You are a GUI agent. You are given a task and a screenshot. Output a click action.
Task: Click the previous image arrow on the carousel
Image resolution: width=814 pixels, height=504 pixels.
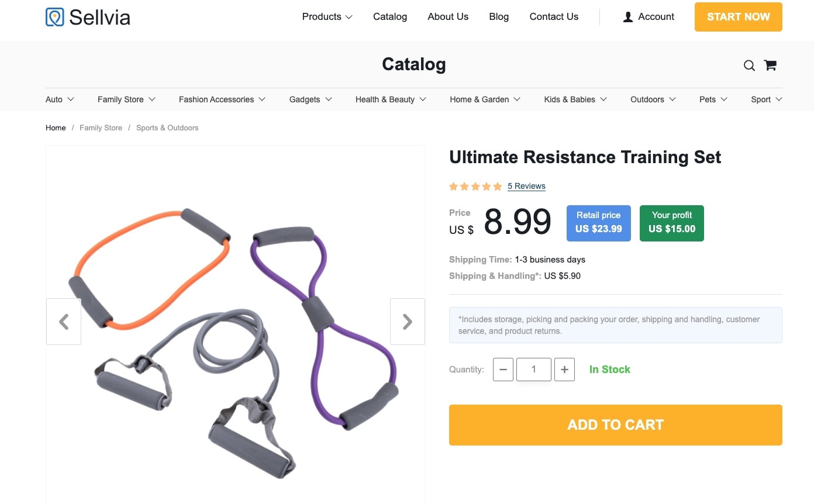click(64, 322)
